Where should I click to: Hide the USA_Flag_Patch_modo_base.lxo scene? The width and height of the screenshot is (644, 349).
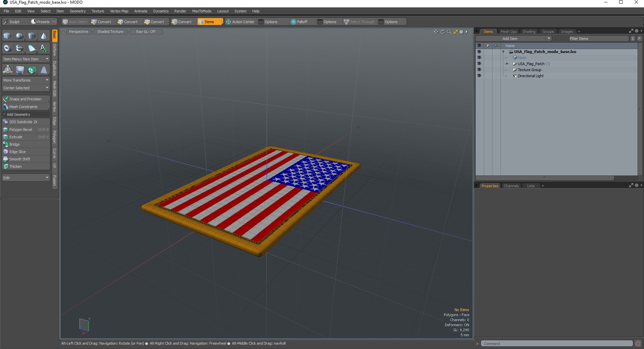coord(479,52)
